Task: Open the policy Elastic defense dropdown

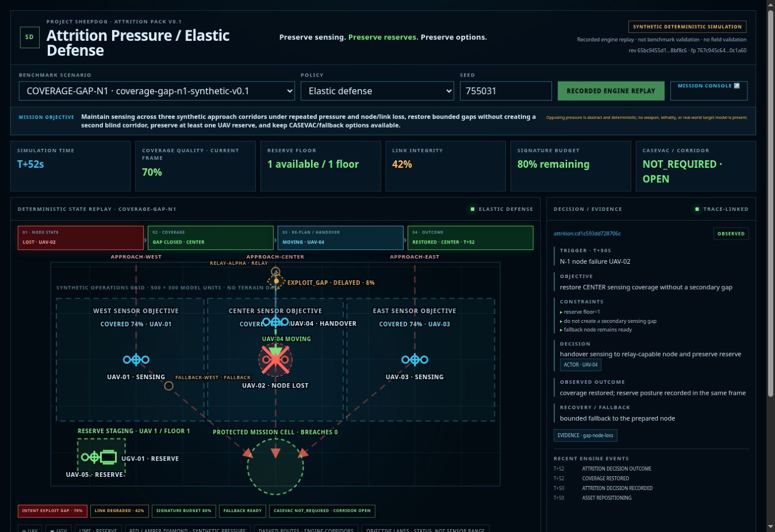Action: point(377,91)
